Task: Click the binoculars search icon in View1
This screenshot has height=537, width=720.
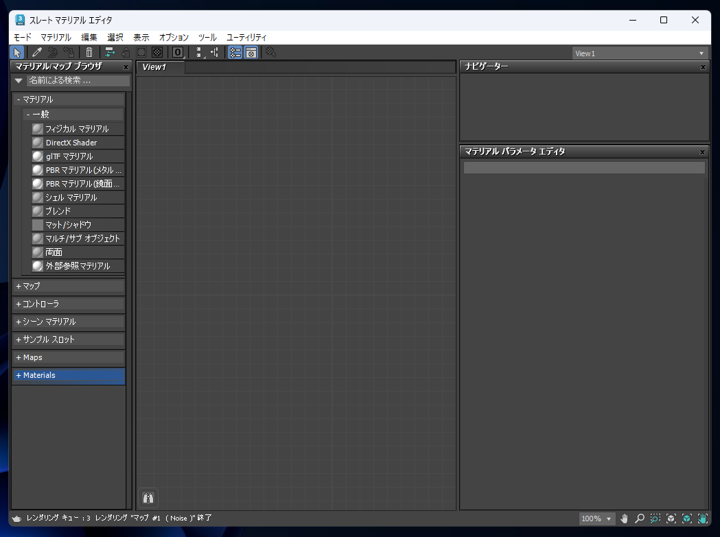Action: [x=148, y=498]
